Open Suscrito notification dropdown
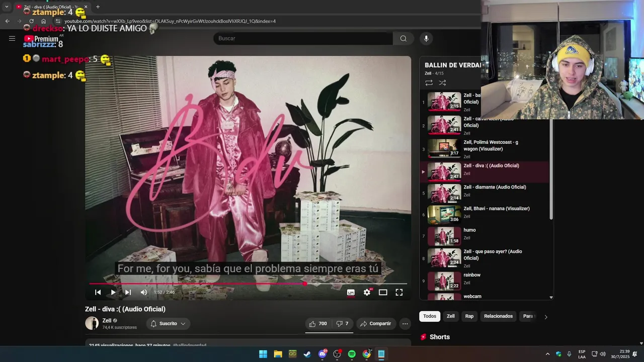The height and width of the screenshot is (362, 644). point(168,324)
